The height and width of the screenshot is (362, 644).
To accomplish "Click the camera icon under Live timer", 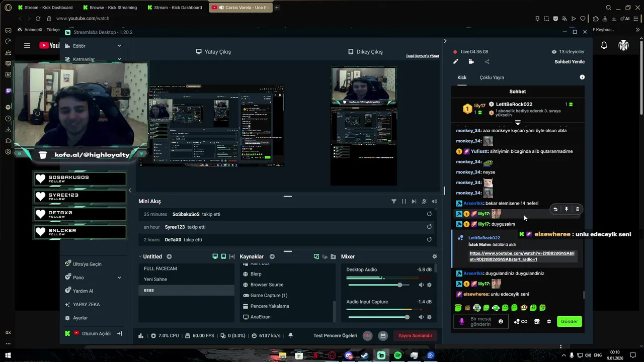I will pyautogui.click(x=471, y=62).
